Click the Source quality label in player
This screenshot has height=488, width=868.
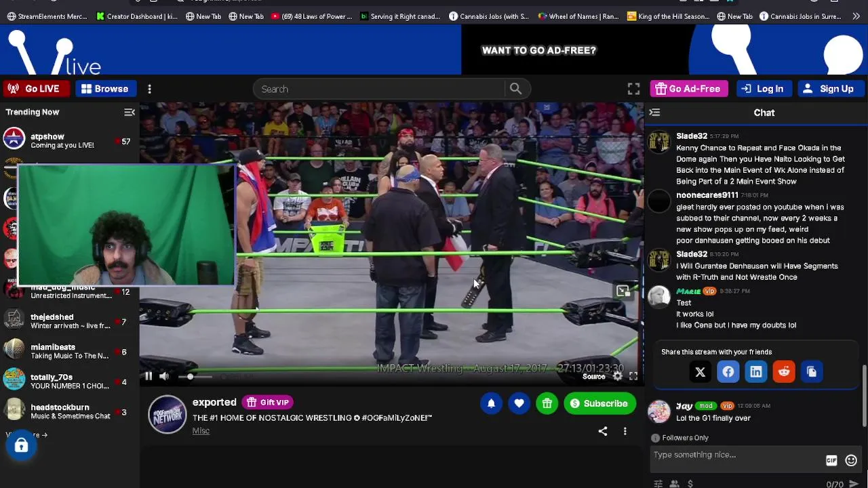pos(593,377)
